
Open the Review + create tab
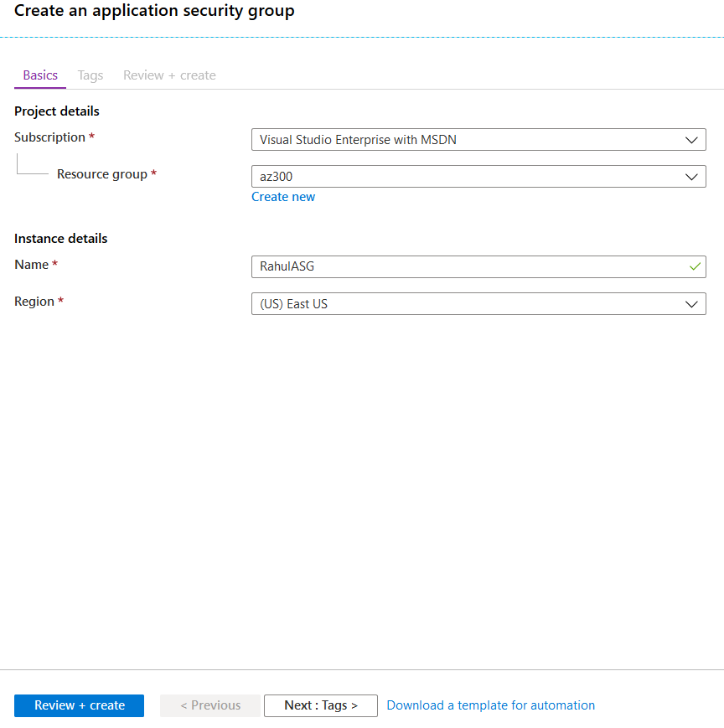[x=169, y=75]
